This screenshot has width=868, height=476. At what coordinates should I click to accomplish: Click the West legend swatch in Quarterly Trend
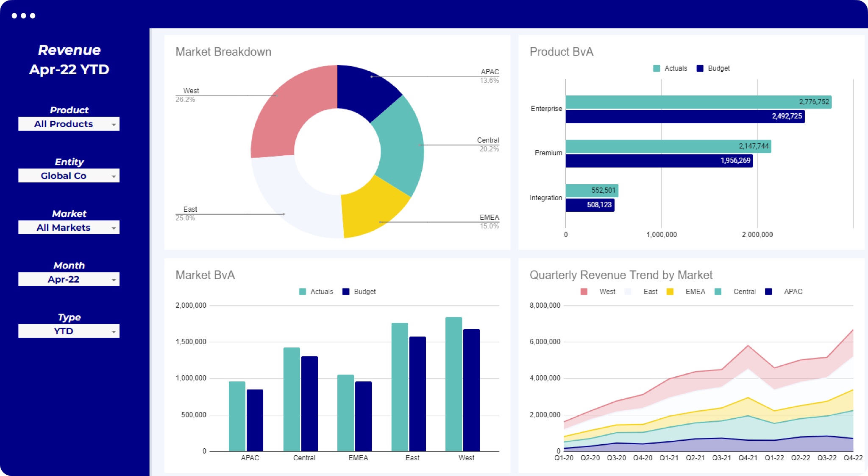click(584, 291)
